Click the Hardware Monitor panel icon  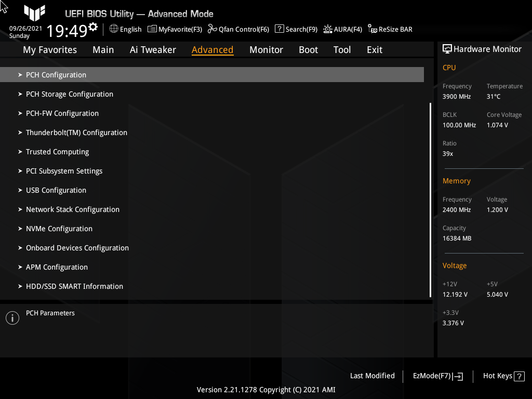447,48
